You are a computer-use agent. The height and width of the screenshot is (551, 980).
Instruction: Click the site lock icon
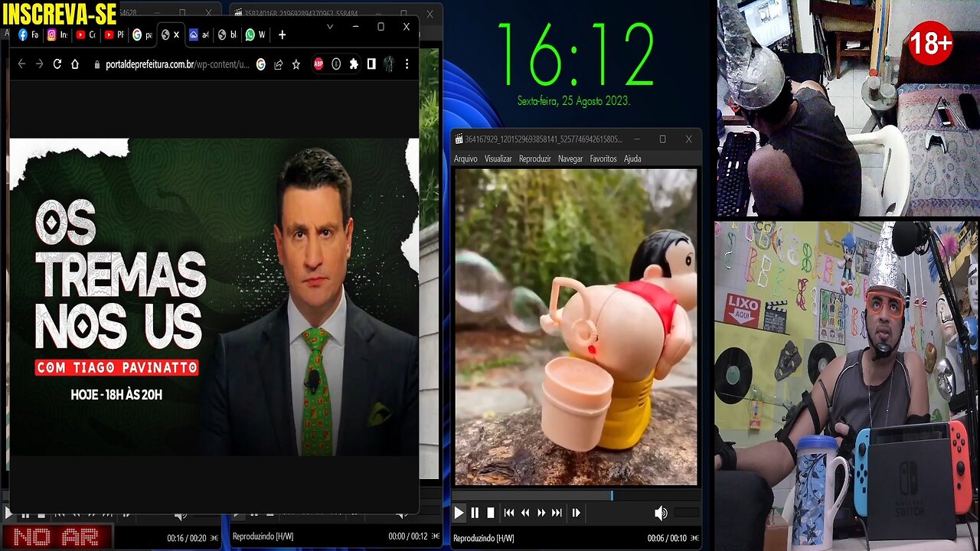(96, 65)
